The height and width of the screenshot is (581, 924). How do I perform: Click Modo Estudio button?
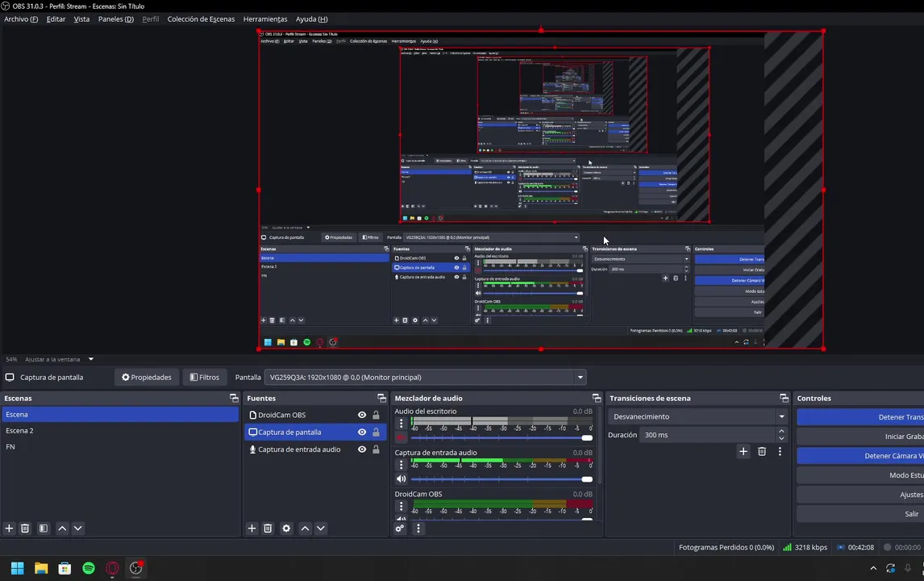click(860, 475)
